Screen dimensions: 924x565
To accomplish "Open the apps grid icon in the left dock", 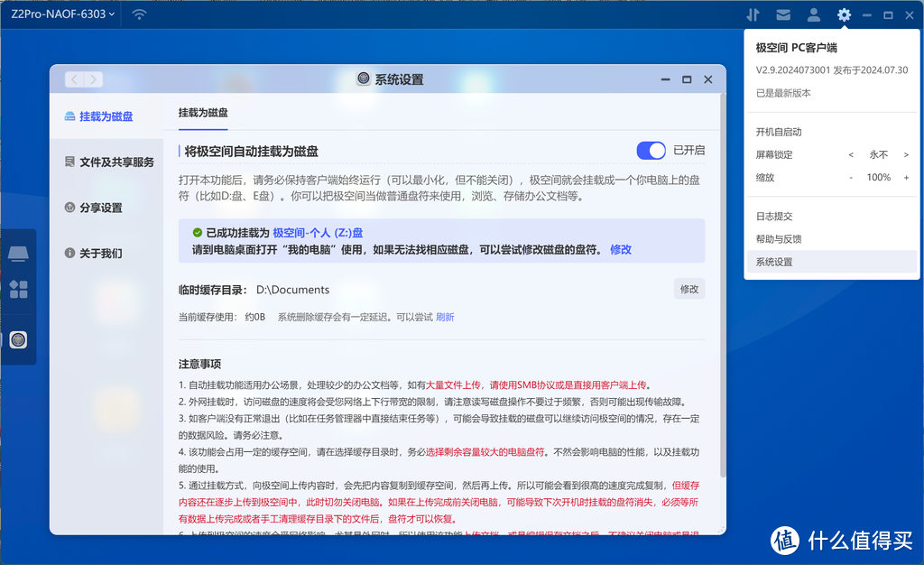I will [x=17, y=288].
